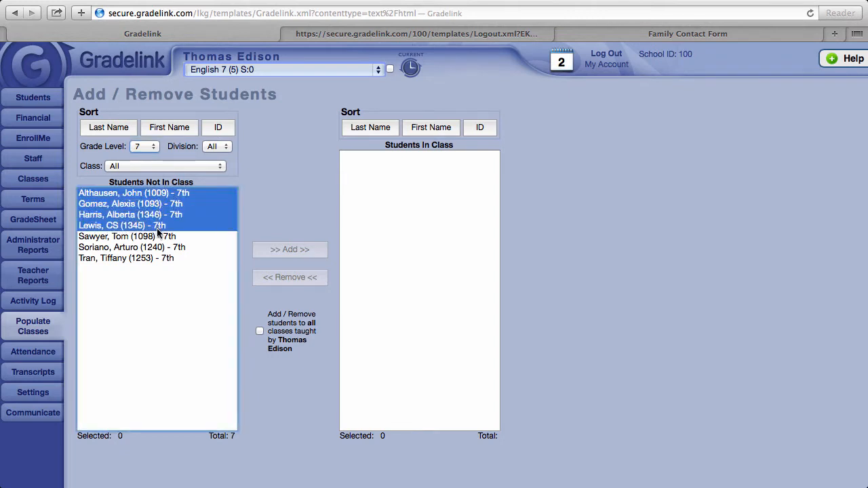Open Attendance section

[33, 352]
